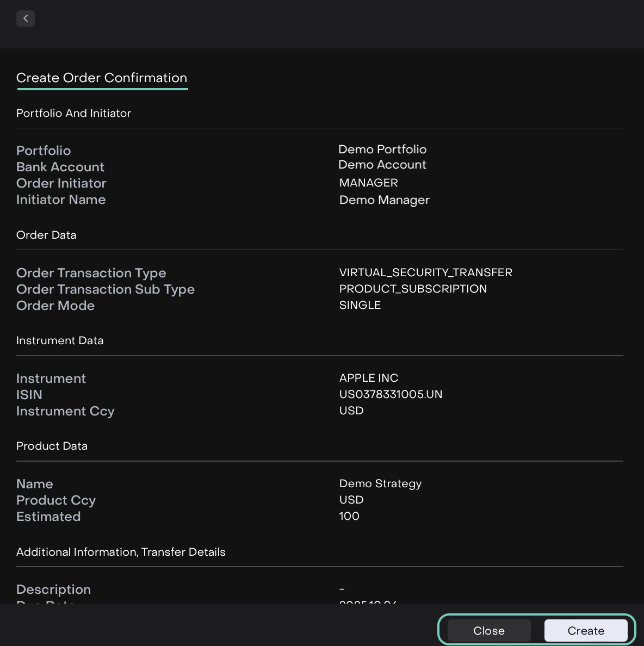Click the Demo Account value
This screenshot has height=646, width=644.
click(x=382, y=164)
